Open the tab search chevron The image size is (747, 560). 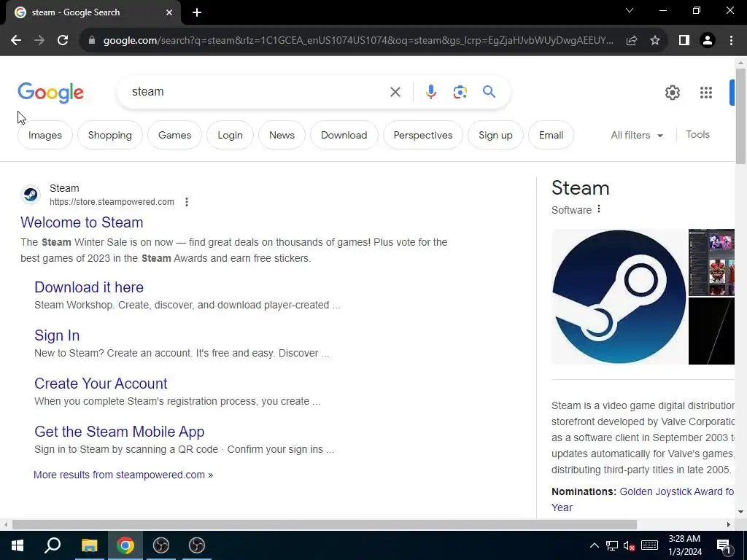630,10
